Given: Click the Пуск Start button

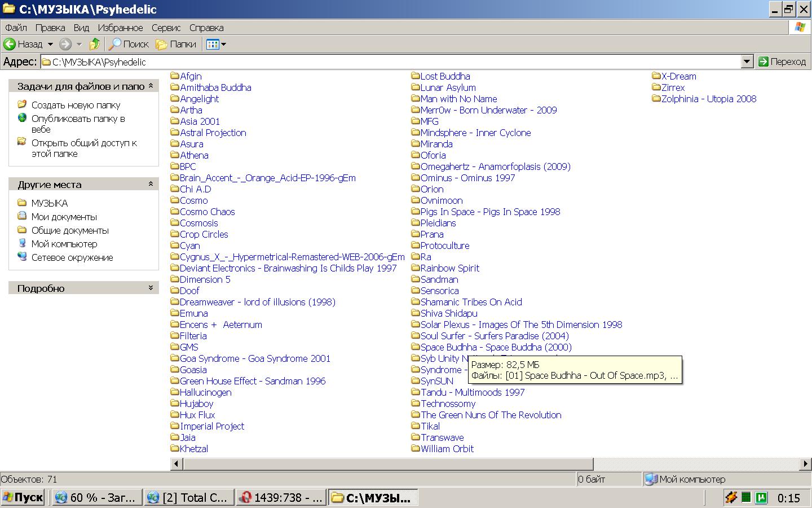Looking at the screenshot, I should click(x=24, y=497).
